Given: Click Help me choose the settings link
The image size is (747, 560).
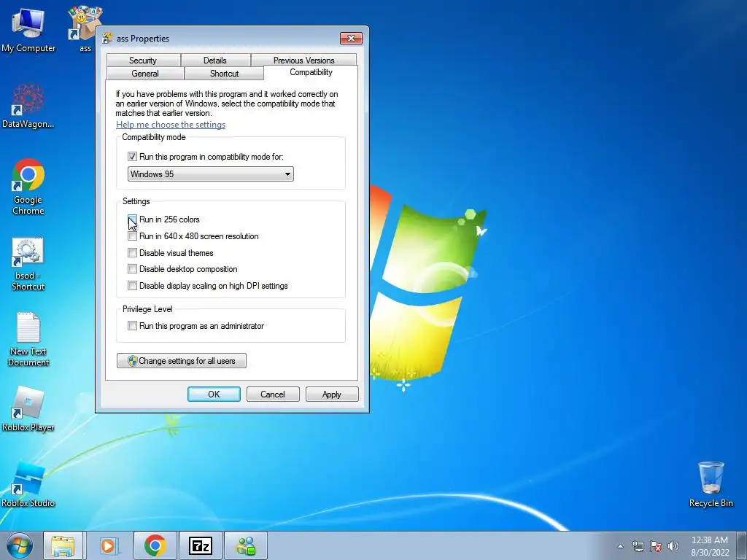Looking at the screenshot, I should (x=171, y=124).
